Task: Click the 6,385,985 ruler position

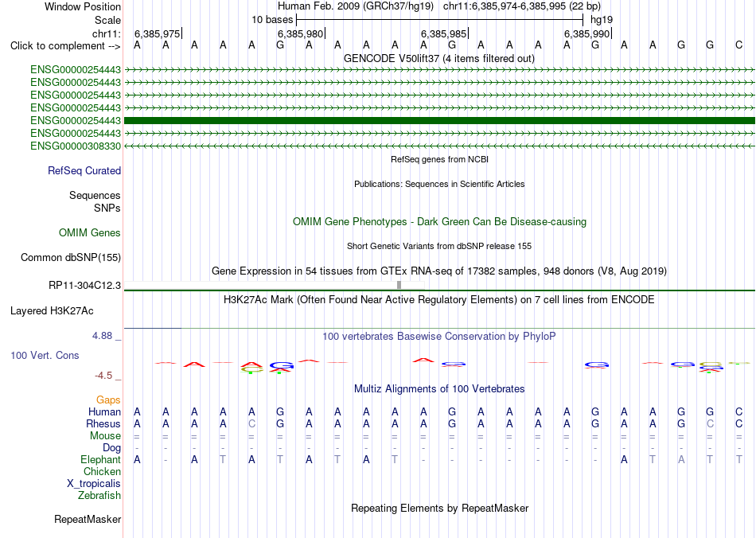Action: pos(443,33)
